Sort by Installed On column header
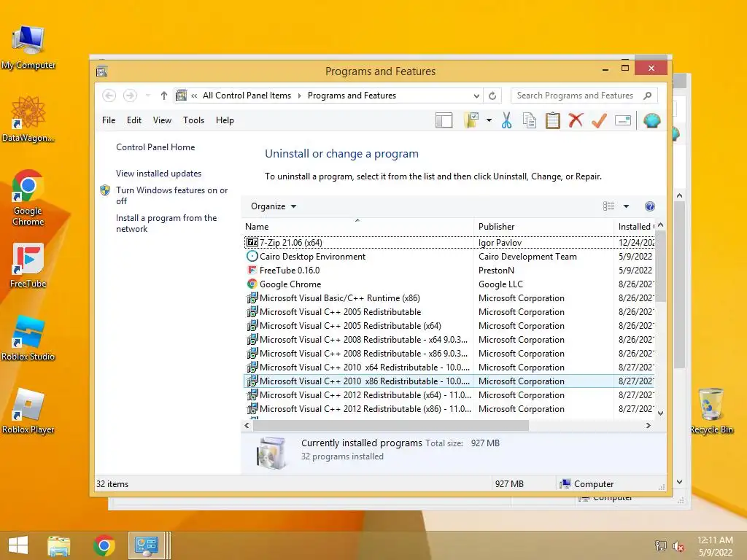Viewport: 747px width, 560px height. click(636, 227)
